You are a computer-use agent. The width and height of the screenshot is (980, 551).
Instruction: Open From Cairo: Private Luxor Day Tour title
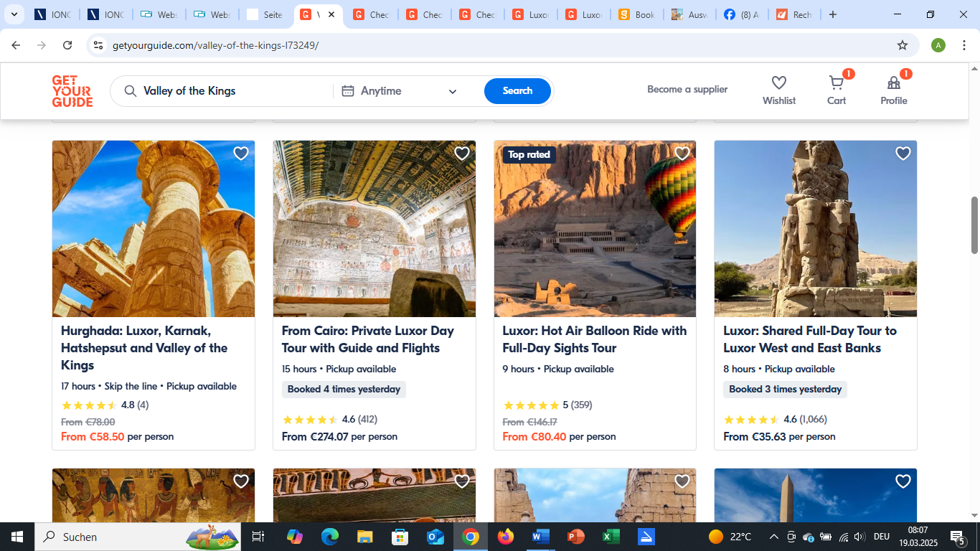pyautogui.click(x=368, y=339)
